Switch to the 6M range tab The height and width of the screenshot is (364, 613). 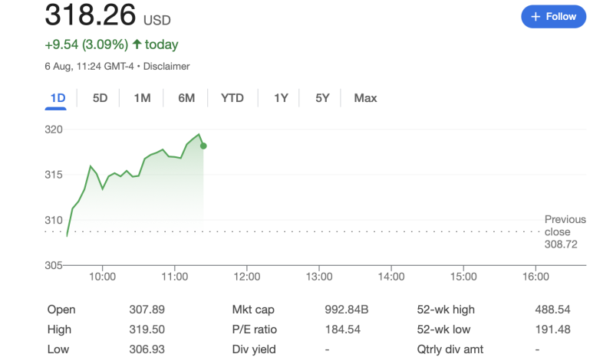click(x=186, y=98)
